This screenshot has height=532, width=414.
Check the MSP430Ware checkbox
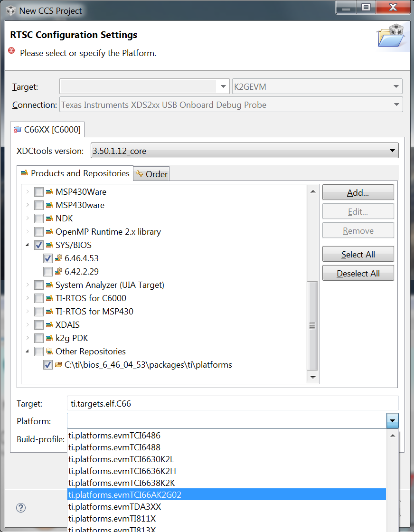click(x=39, y=192)
